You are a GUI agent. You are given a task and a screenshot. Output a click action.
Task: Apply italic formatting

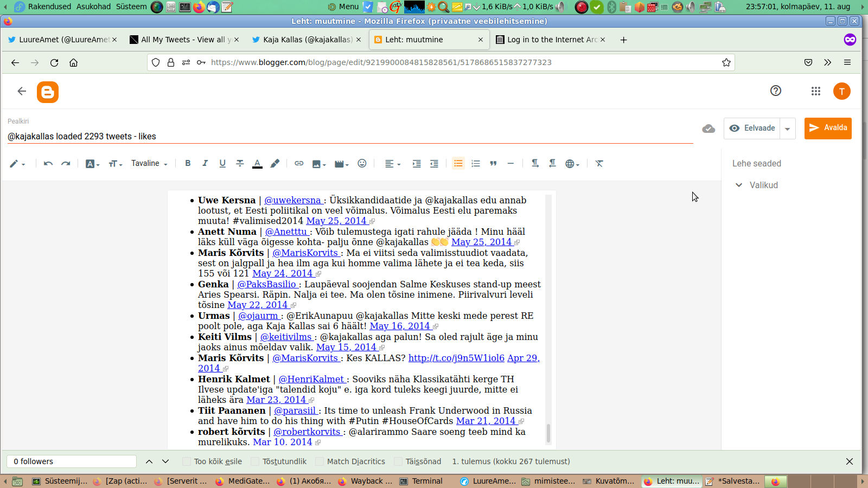click(x=205, y=163)
